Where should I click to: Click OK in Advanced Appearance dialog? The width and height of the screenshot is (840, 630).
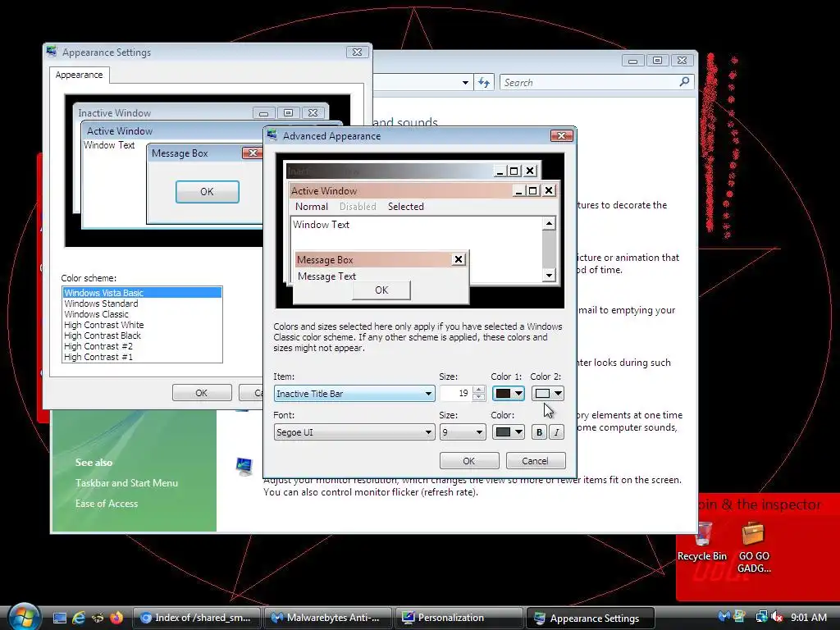tap(468, 461)
